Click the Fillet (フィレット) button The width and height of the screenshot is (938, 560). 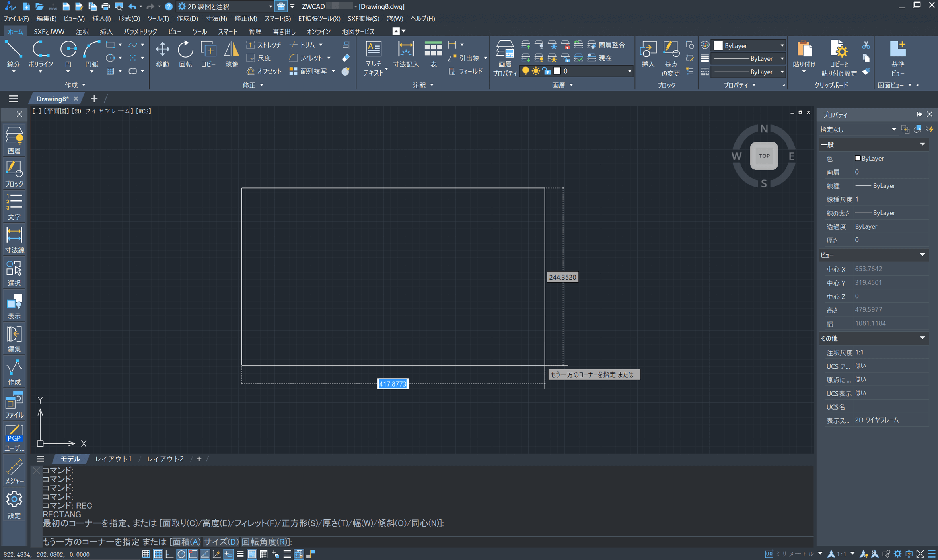pos(307,58)
